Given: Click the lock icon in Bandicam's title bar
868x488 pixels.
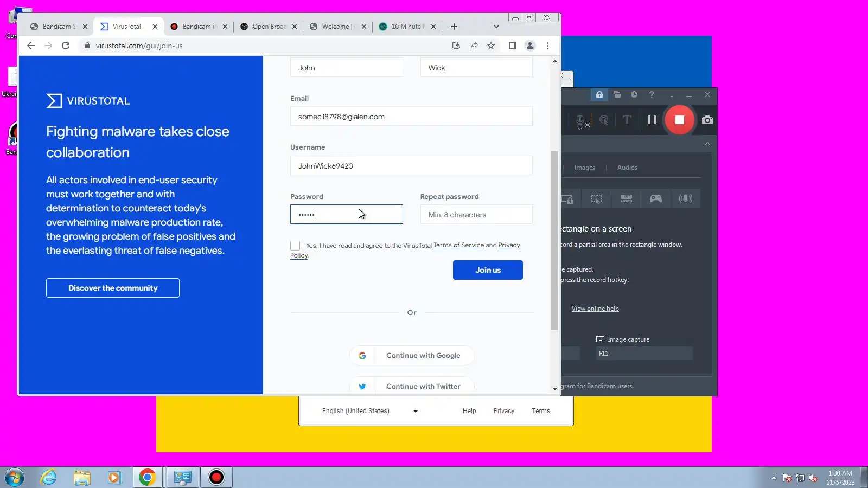Looking at the screenshot, I should pos(599,94).
